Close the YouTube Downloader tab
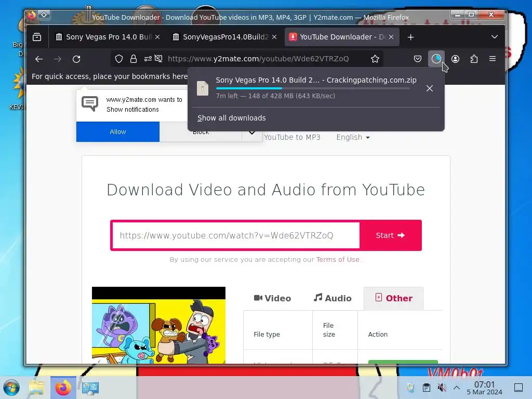Screen dimensions: 532x399 click(391, 37)
